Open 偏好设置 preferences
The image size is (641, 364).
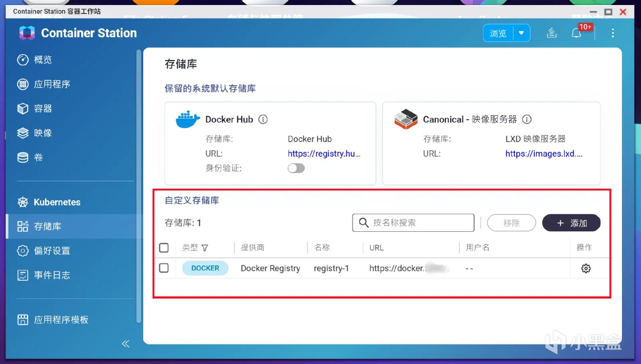point(71,251)
